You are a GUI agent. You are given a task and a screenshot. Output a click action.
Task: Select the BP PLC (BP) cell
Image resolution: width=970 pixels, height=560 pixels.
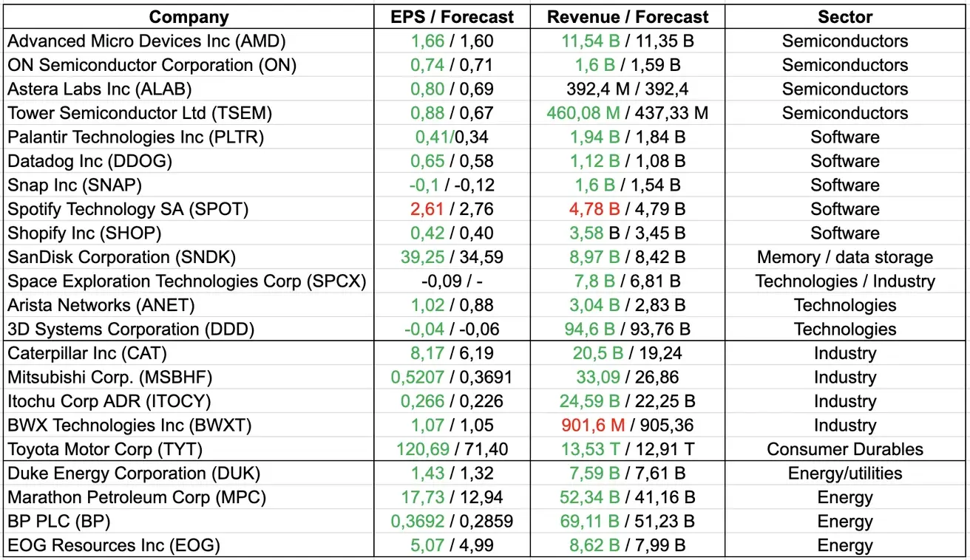[x=189, y=522]
